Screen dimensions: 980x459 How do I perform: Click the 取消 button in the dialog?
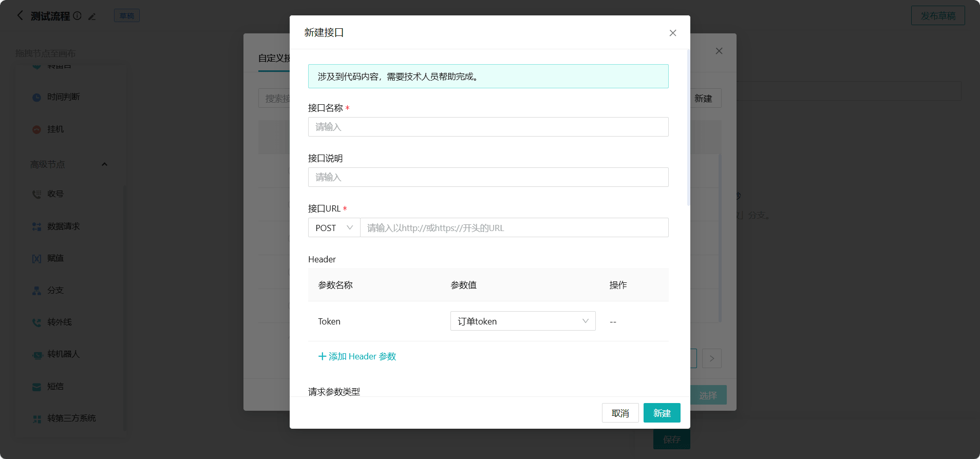tap(620, 413)
